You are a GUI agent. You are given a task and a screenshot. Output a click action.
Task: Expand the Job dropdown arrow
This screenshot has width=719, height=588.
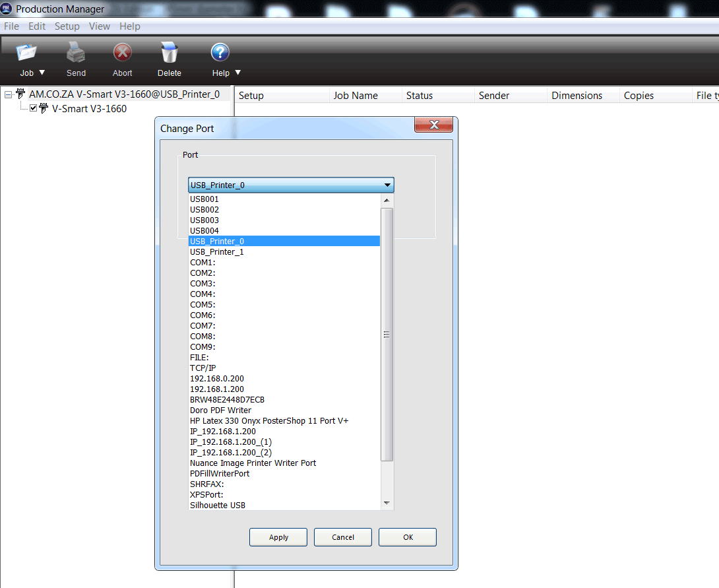[42, 73]
